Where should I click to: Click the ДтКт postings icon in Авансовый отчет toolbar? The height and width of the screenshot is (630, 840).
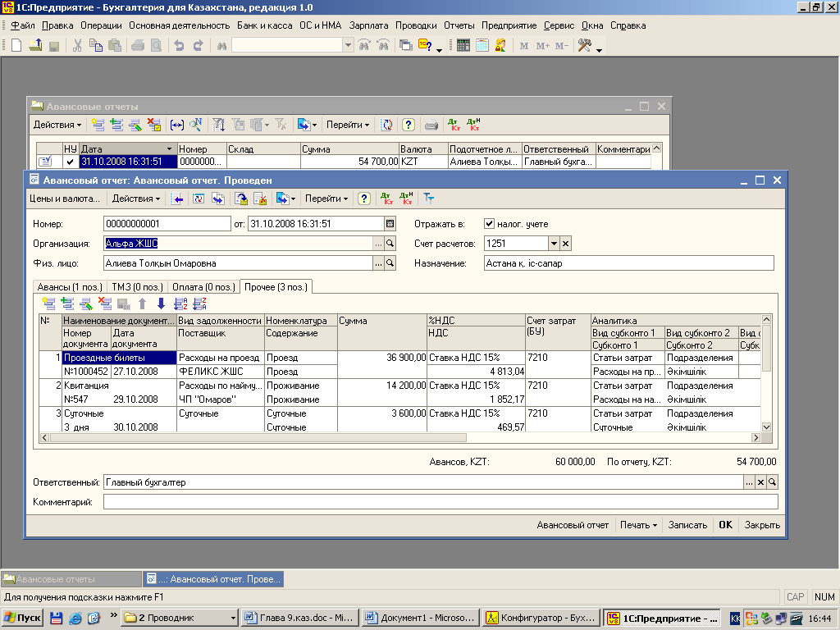coord(387,199)
